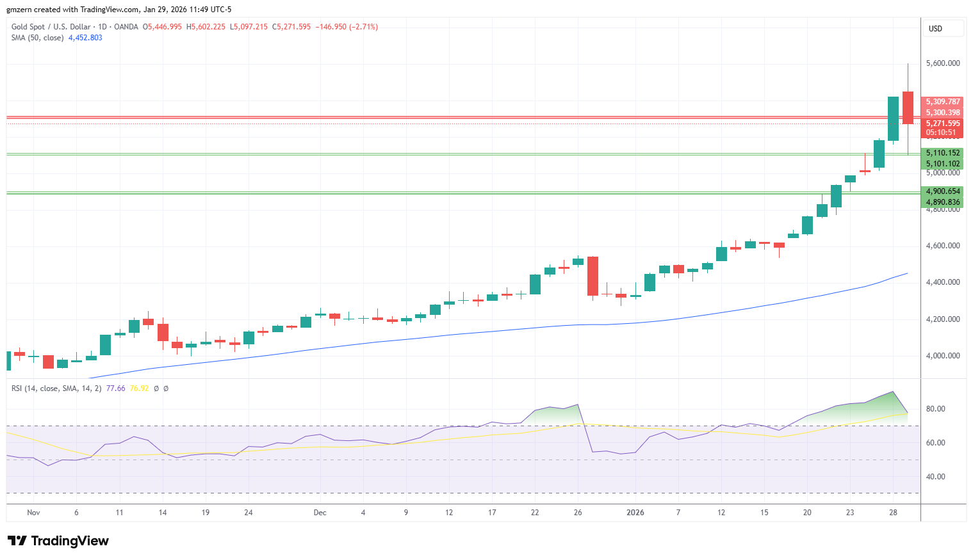Click the 4,200.000 price axis label
This screenshot has width=973, height=560.
pyautogui.click(x=943, y=319)
